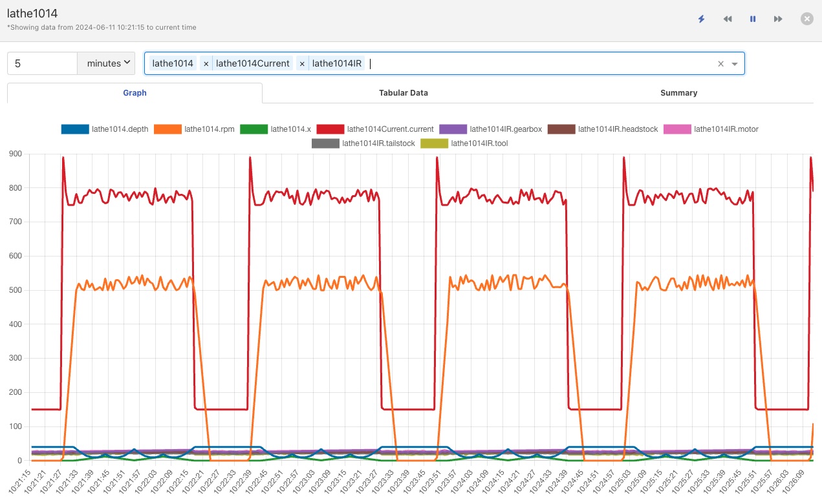Clear all selected data sources

tap(720, 63)
